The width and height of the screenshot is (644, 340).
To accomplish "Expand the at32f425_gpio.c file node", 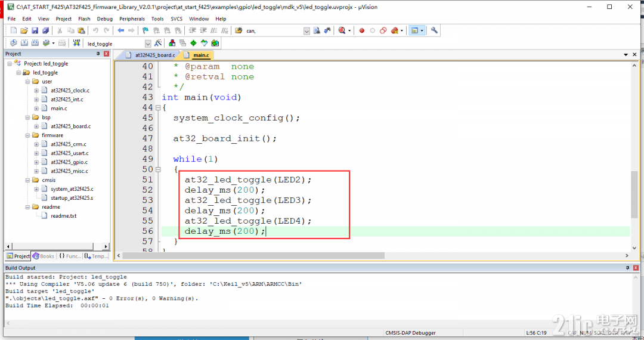I will tap(36, 162).
